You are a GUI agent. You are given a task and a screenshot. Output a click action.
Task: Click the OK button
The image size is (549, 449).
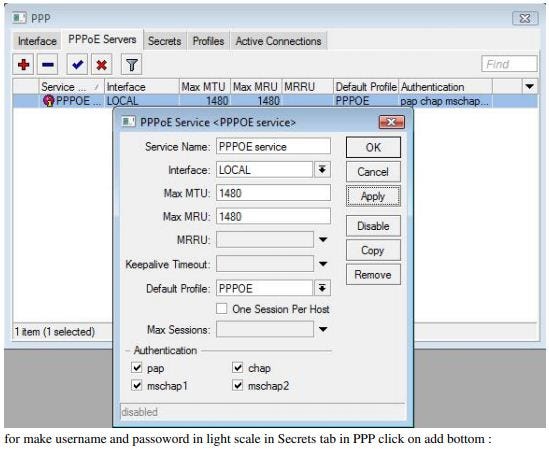pos(373,147)
